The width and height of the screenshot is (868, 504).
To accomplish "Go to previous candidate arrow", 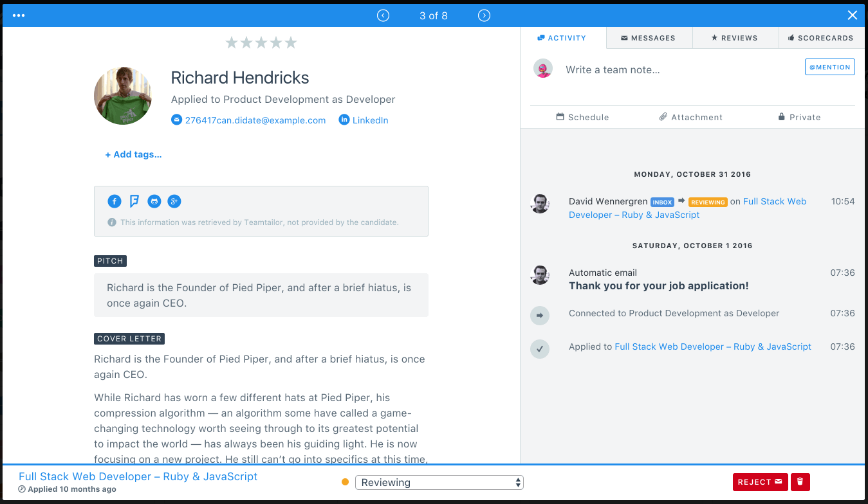I will click(x=383, y=15).
